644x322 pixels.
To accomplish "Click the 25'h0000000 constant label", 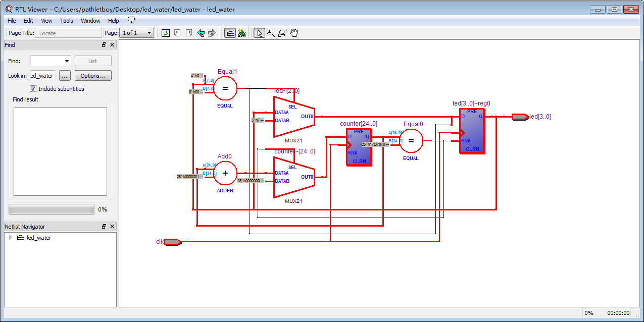I will tap(251, 181).
